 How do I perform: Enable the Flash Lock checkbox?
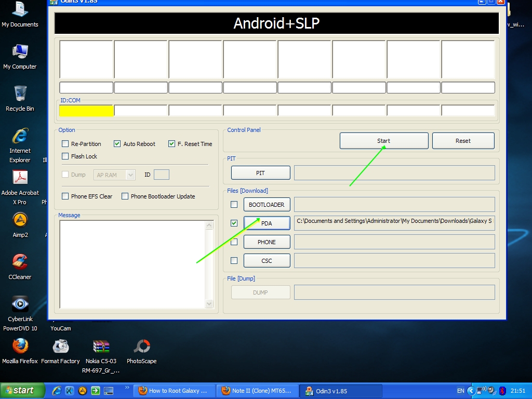point(65,156)
